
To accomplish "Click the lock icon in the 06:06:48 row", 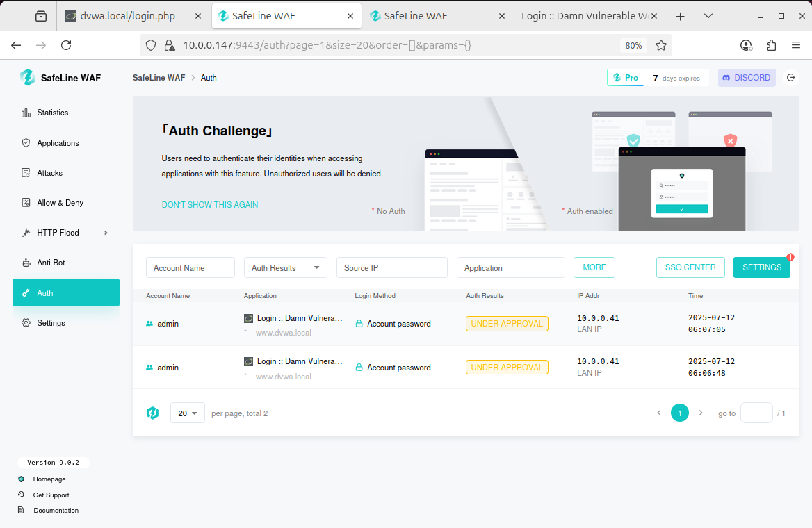I will click(x=359, y=368).
